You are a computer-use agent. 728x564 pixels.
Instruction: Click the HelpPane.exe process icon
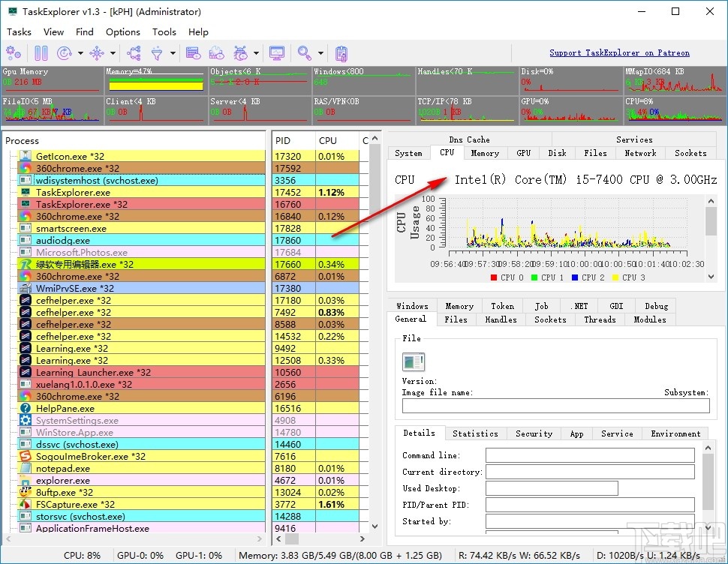(25, 409)
